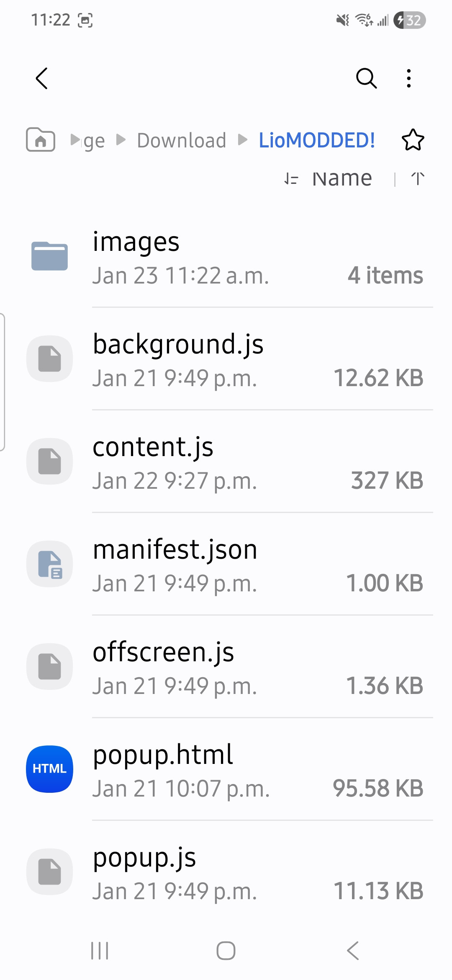
Task: Tap the truncated parent folder breadcrumb
Action: pyautogui.click(x=93, y=141)
